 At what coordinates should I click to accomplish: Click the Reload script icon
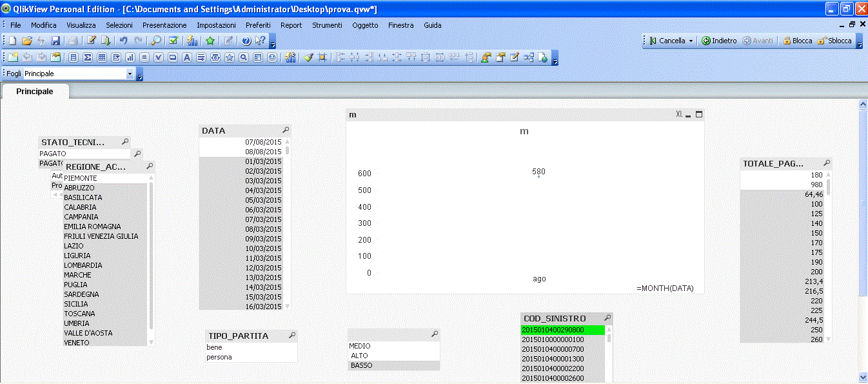tap(105, 41)
